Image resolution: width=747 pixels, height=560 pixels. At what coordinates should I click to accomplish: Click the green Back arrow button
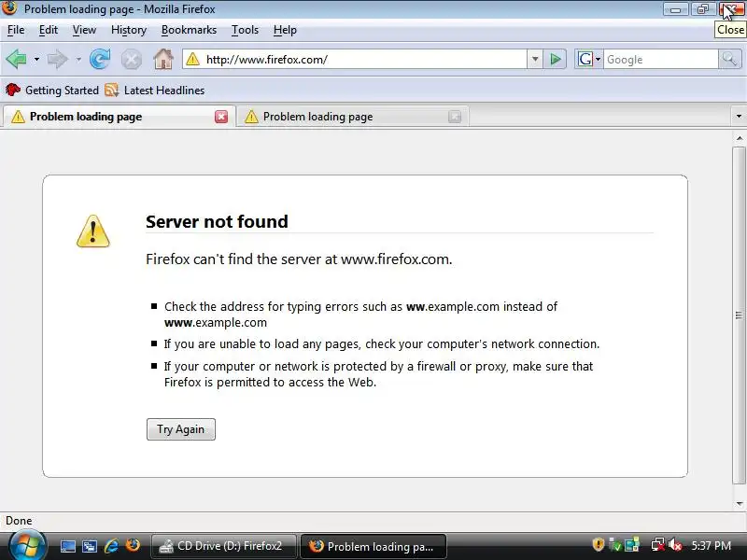click(x=17, y=60)
